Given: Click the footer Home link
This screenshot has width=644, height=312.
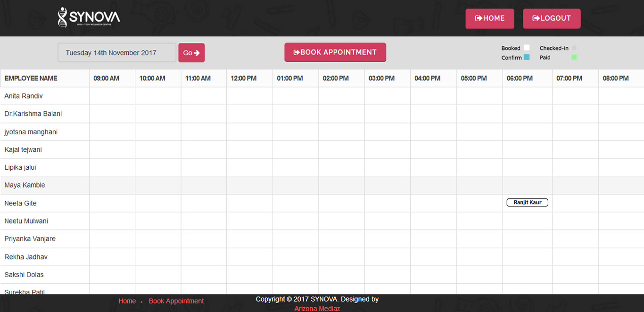Looking at the screenshot, I should (x=127, y=301).
